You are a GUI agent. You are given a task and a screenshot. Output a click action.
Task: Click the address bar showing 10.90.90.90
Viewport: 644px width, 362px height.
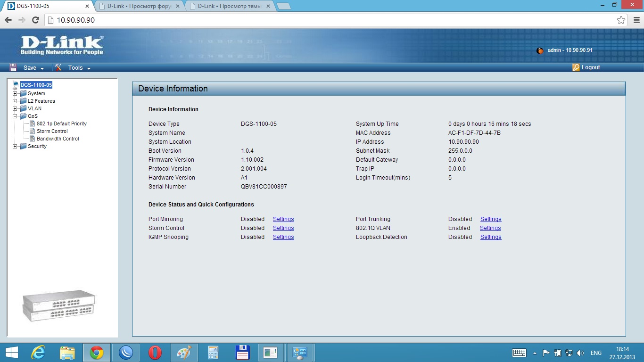(x=330, y=20)
